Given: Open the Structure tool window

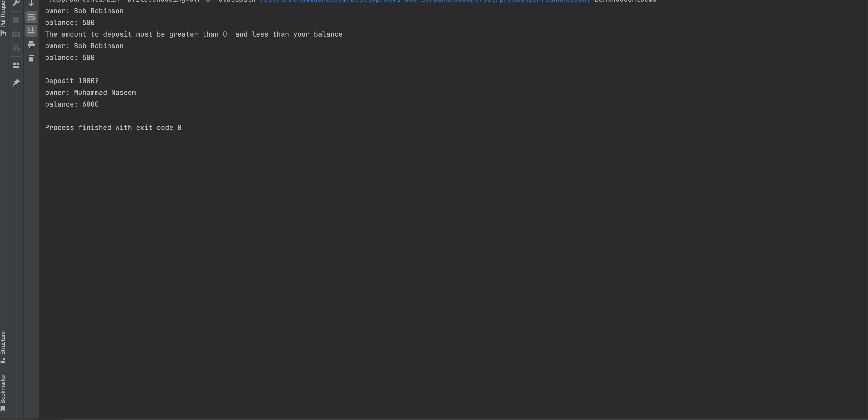Looking at the screenshot, I should point(3,347).
